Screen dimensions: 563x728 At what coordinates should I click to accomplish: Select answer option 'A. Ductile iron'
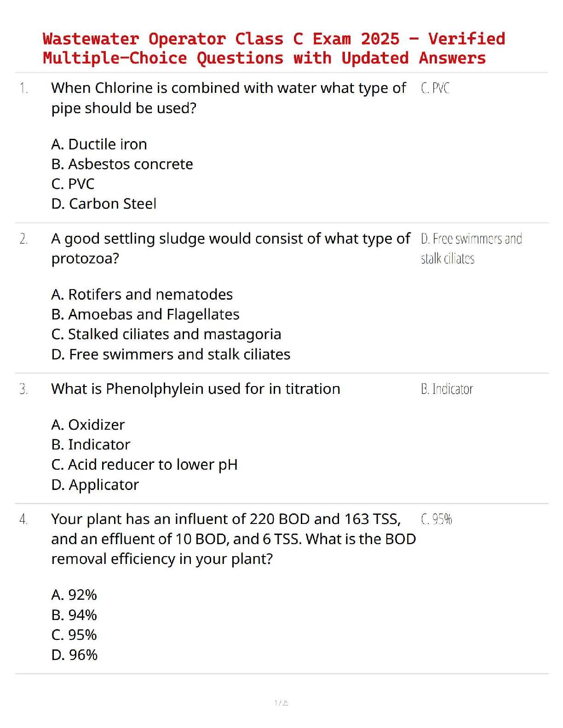click(x=99, y=144)
